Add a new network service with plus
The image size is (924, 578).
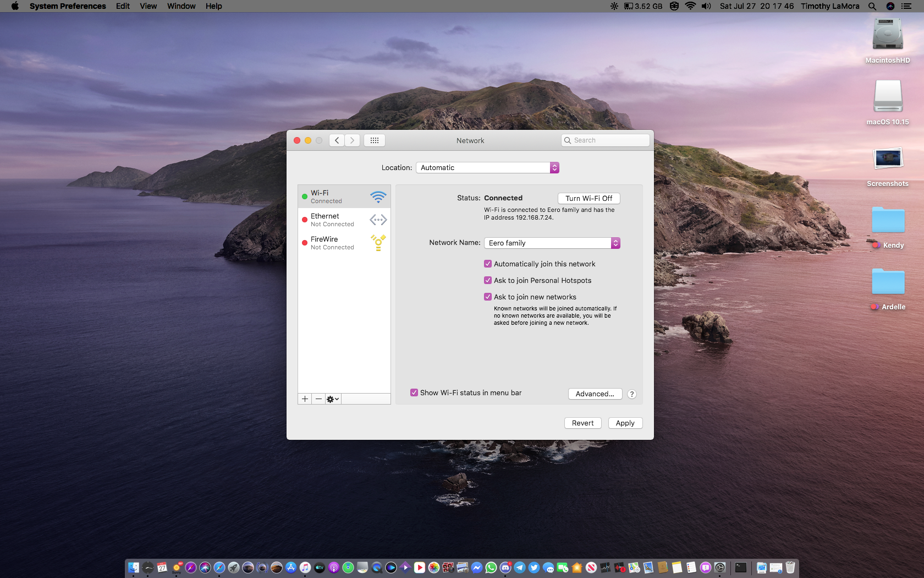305,399
